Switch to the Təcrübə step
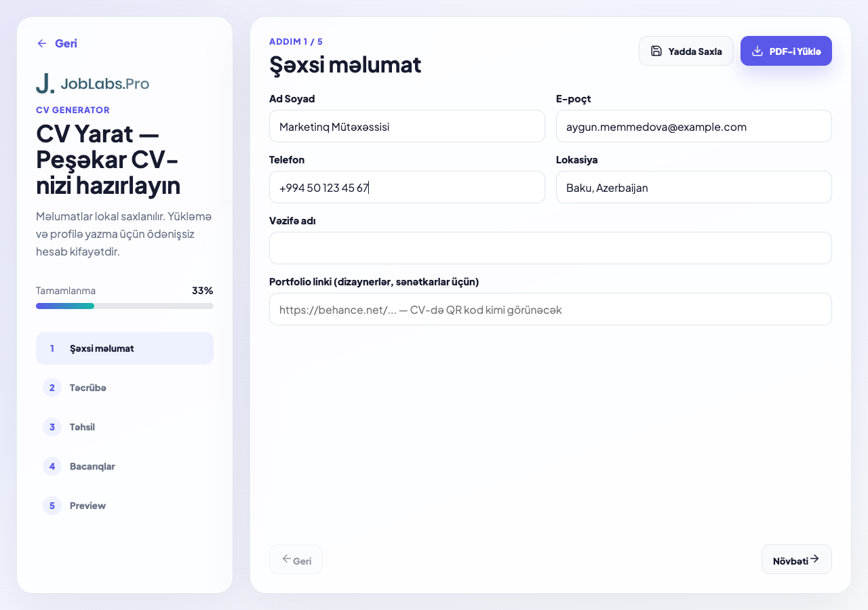This screenshot has width=868, height=610. 125,388
